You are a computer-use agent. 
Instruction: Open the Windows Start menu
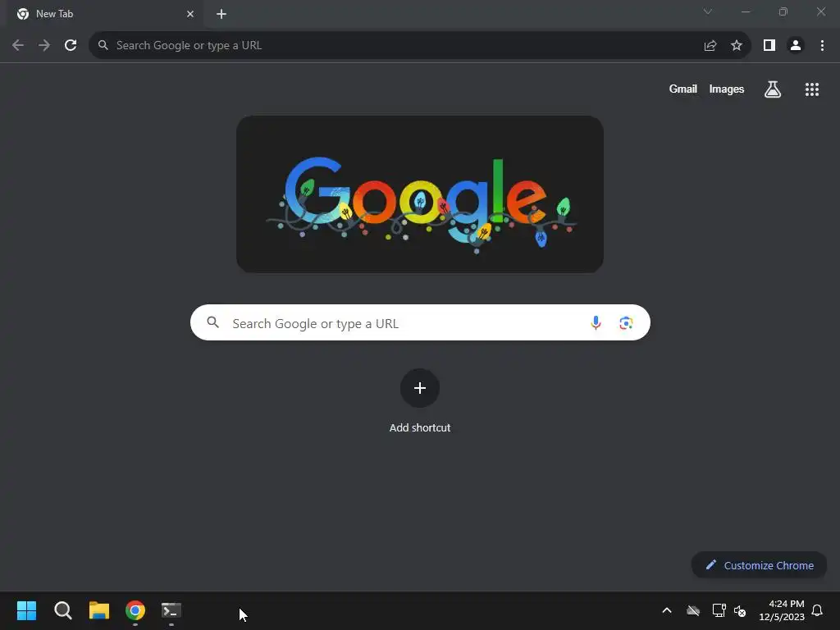[27, 610]
